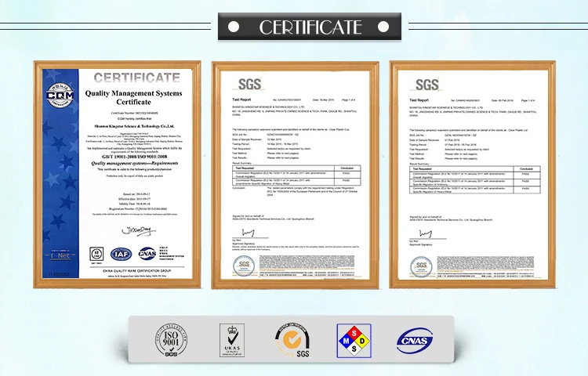This screenshot has width=588, height=376.
Task: Click the CNAS logo in bottom strip
Action: (415, 341)
